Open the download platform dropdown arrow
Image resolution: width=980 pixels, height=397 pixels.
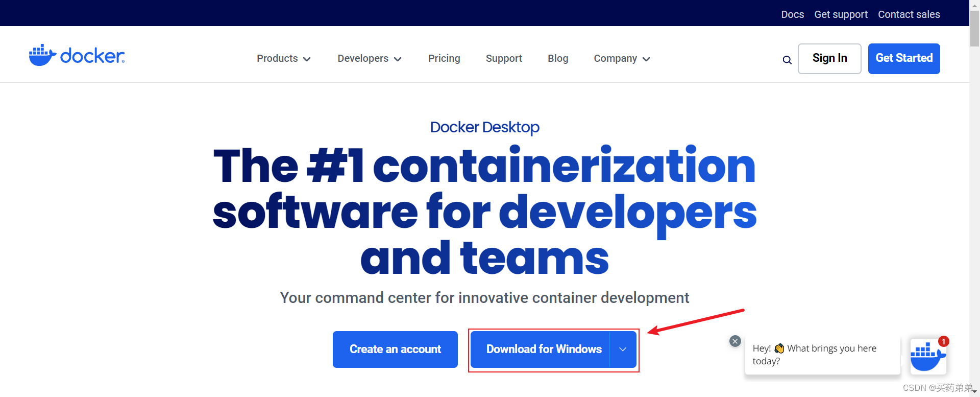coord(623,349)
